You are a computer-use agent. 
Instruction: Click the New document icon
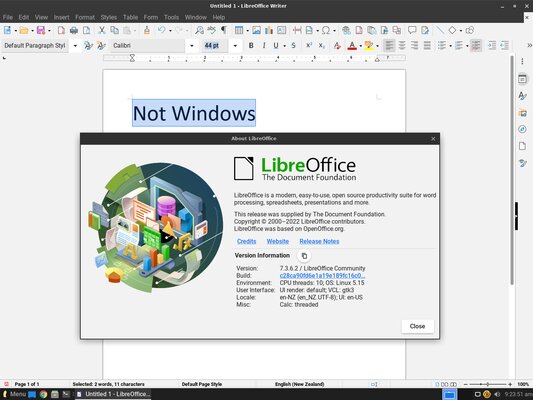coord(7,30)
